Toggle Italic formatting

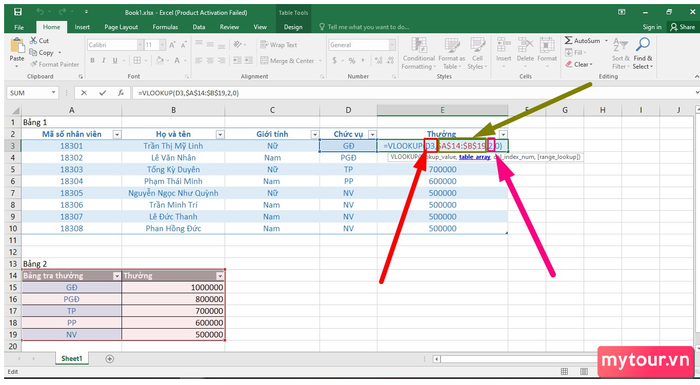[104, 61]
